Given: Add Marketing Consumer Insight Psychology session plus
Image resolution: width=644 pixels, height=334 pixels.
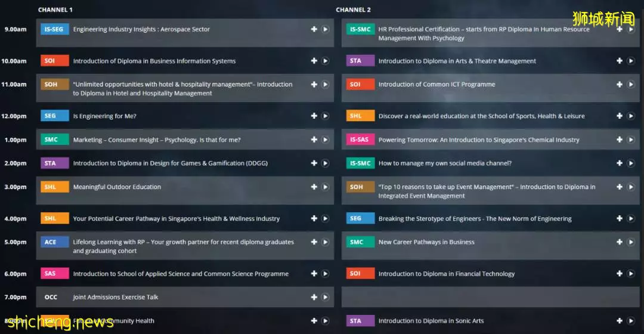Looking at the screenshot, I should point(314,140).
